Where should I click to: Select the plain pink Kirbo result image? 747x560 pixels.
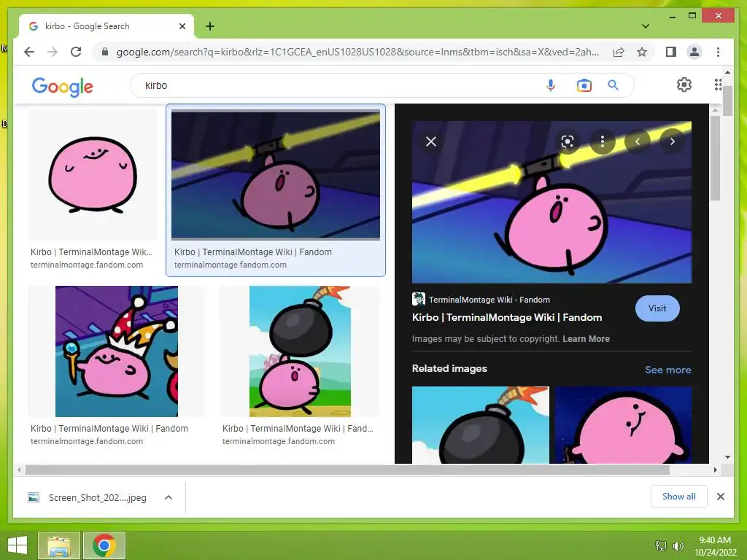point(93,175)
